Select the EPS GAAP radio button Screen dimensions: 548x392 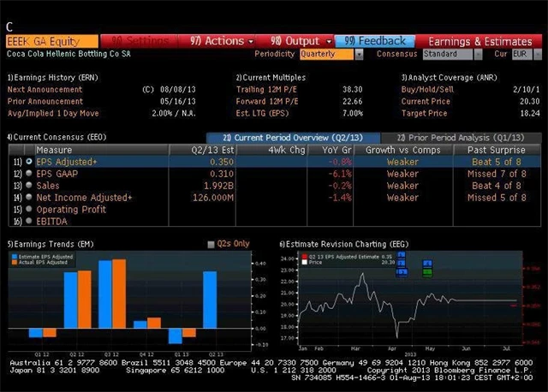pyautogui.click(x=29, y=173)
